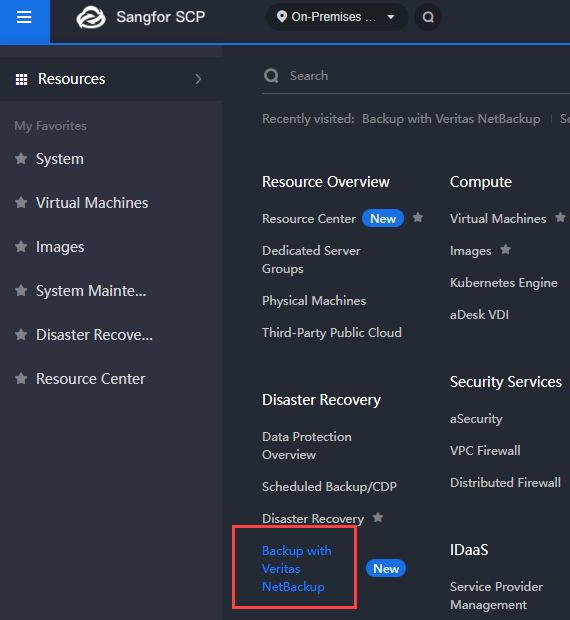Expand Resources with the chevron arrow

point(198,79)
